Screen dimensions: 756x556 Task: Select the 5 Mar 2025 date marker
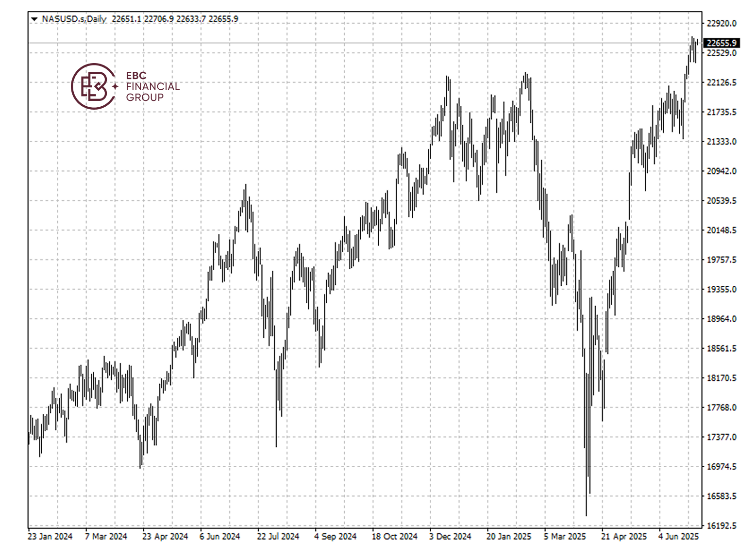[x=565, y=536]
